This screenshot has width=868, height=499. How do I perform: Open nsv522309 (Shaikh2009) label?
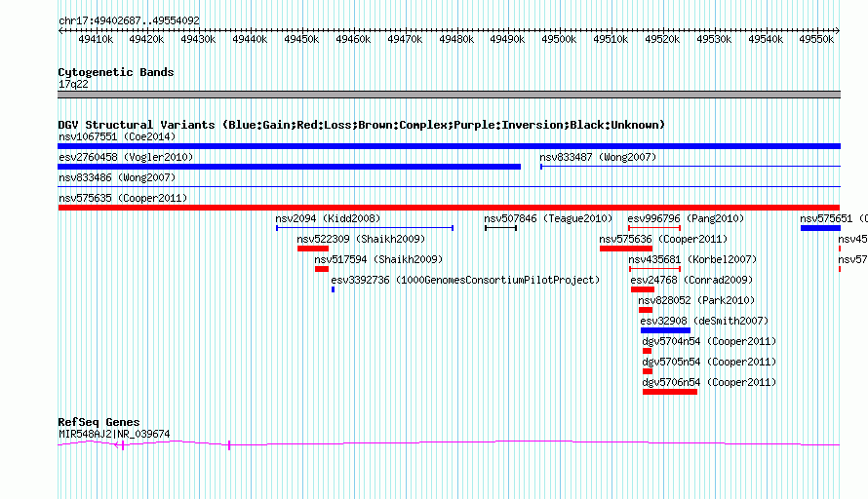[x=361, y=239]
